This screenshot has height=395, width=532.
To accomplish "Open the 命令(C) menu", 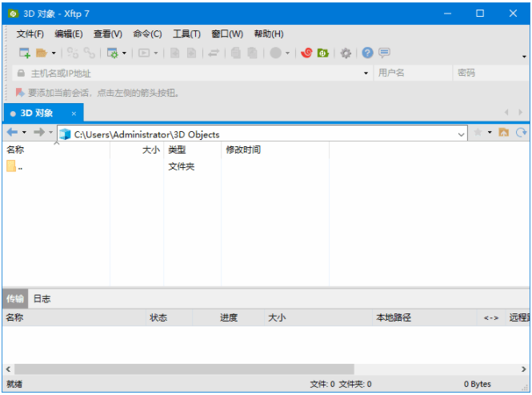I will [x=147, y=34].
